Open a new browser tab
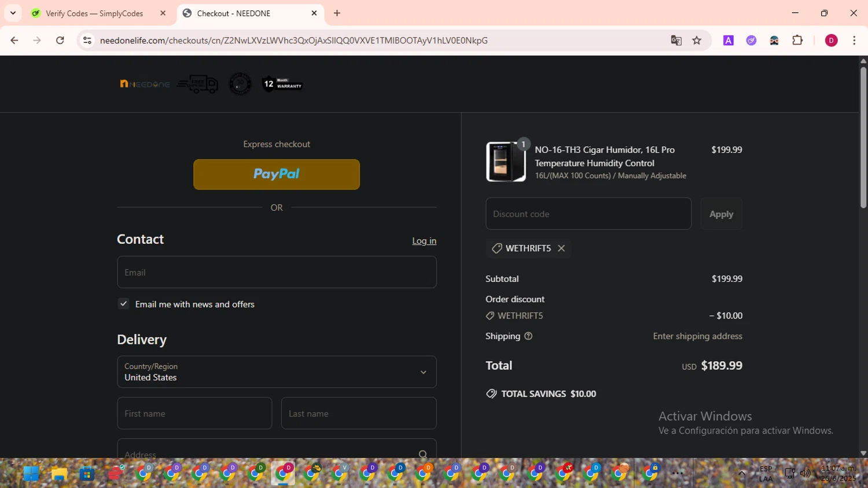This screenshot has width=868, height=488. 337,13
